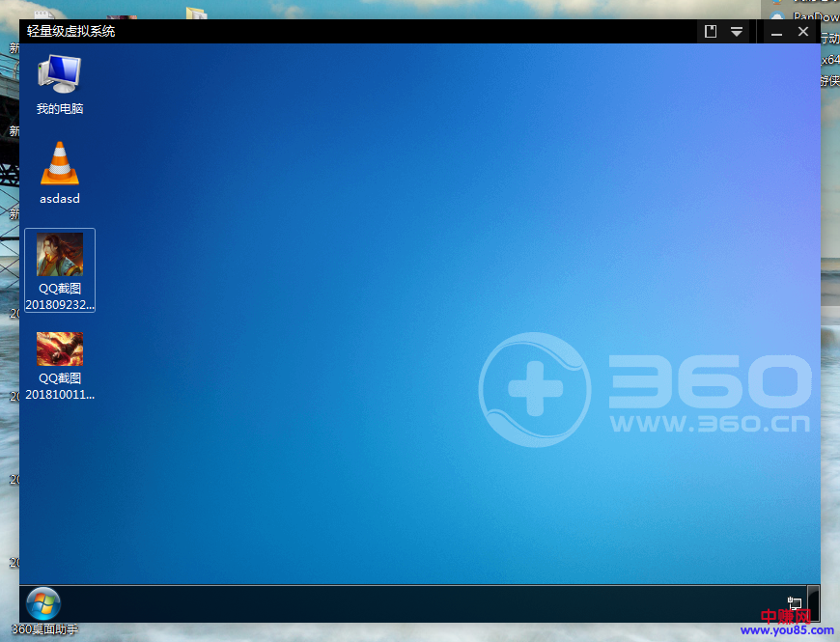This screenshot has width=840, height=642.
Task: Click the asdasd icon label
Action: tap(60, 199)
